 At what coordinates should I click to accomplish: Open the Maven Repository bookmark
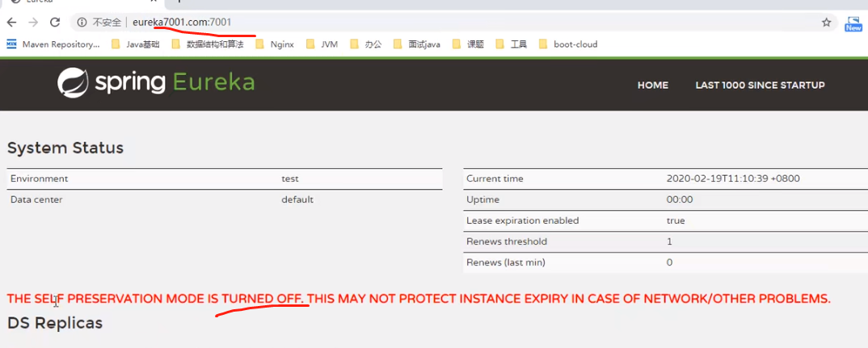(53, 44)
